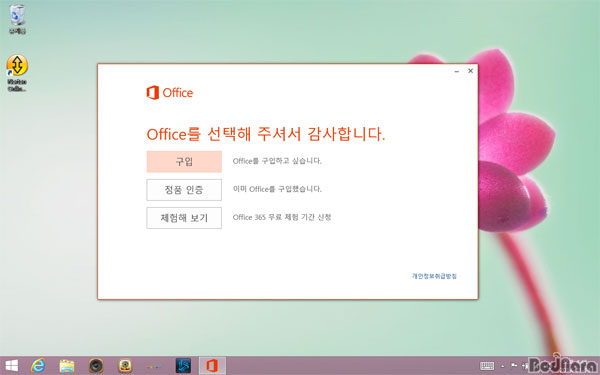Click the 'Office를 구입하고 싶습니다.' description text
The height and width of the screenshot is (375, 600).
click(277, 161)
